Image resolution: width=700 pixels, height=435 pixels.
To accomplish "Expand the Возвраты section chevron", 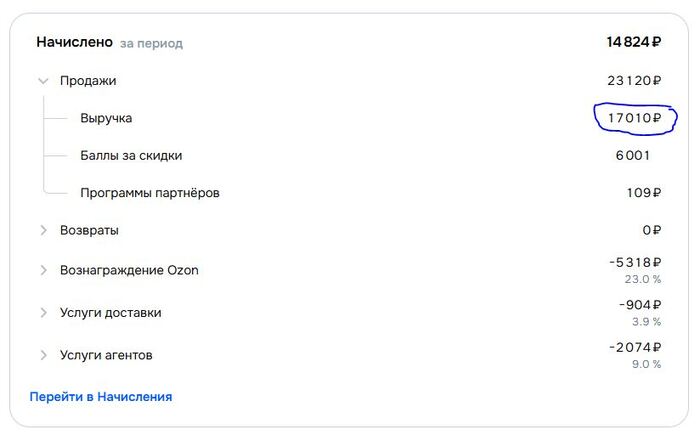I will point(43,230).
